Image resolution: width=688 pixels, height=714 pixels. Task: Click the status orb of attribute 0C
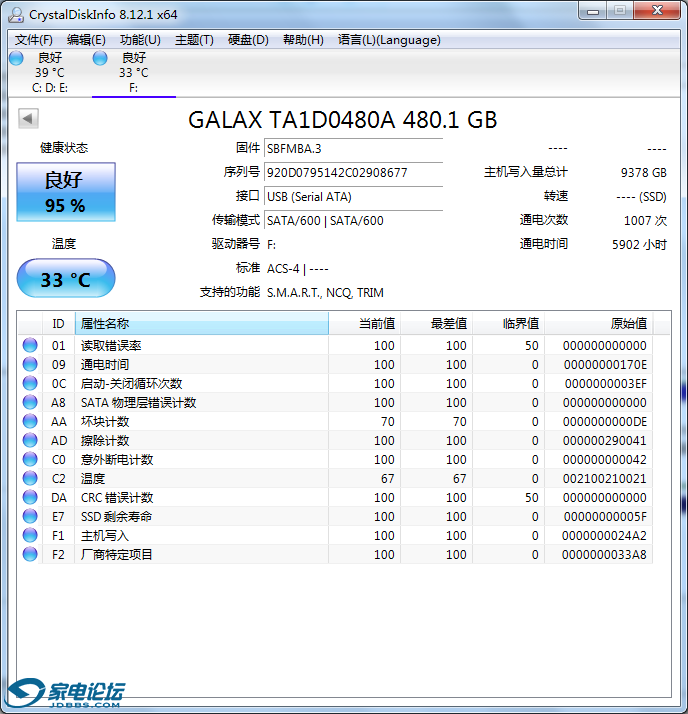pyautogui.click(x=30, y=383)
